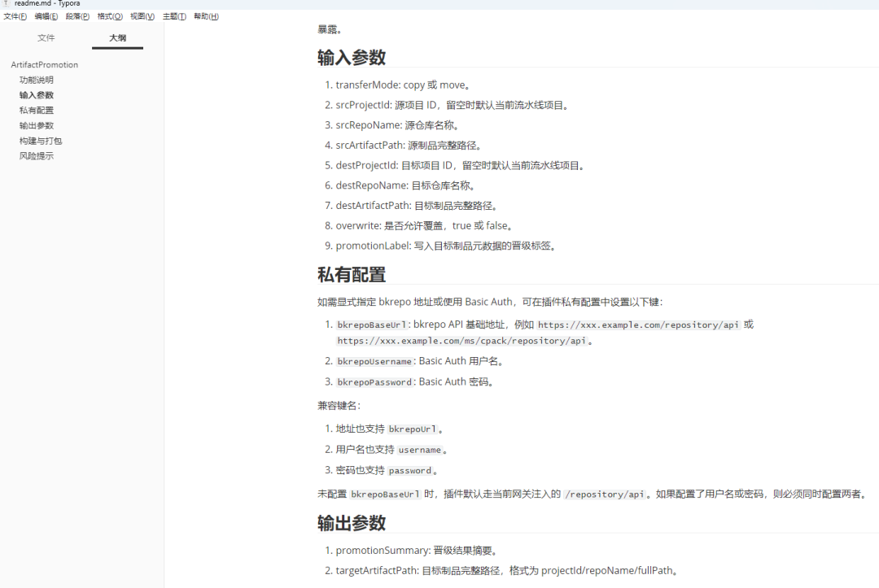Jump to 构建与打包 in outline

[41, 141]
